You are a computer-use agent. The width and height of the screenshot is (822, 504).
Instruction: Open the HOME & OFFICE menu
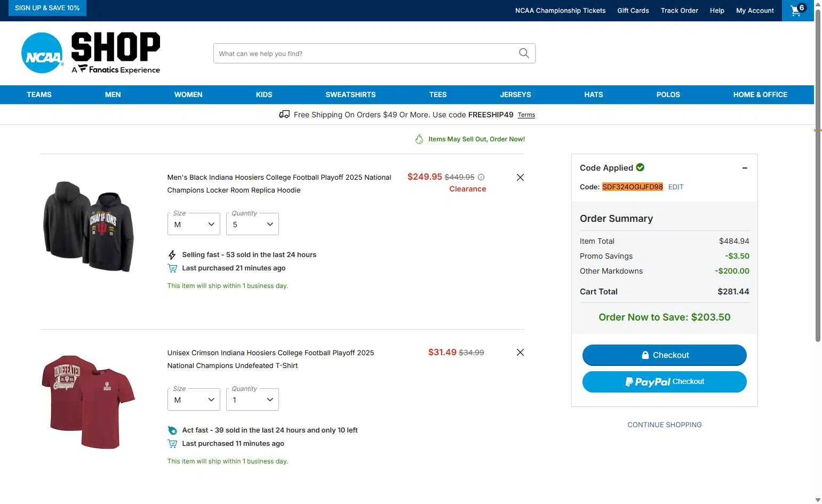coord(760,94)
